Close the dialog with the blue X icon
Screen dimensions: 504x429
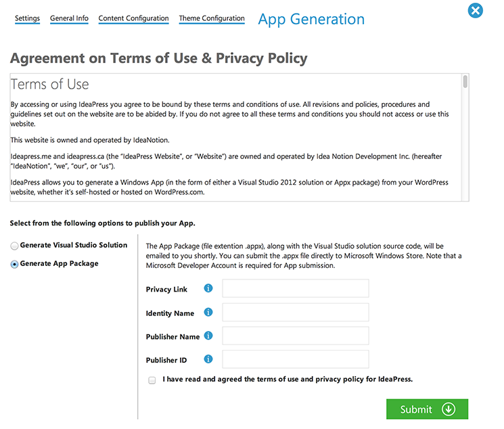point(476,11)
